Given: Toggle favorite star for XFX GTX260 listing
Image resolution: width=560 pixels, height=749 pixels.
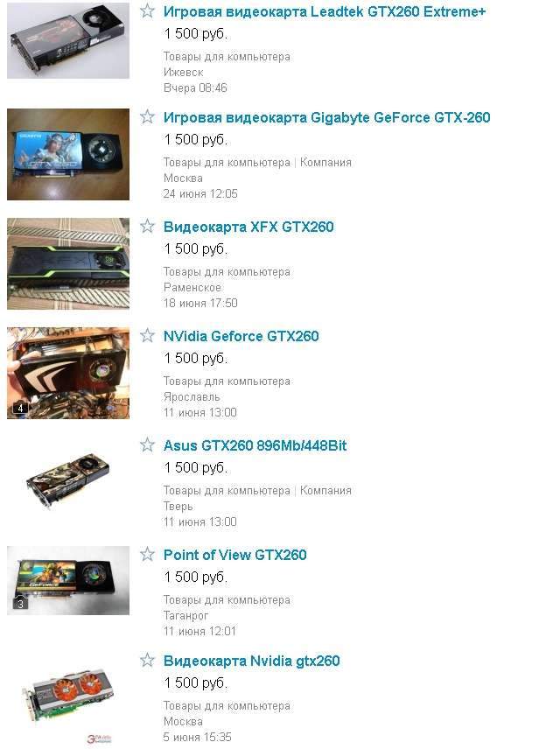Looking at the screenshot, I should coord(147,226).
